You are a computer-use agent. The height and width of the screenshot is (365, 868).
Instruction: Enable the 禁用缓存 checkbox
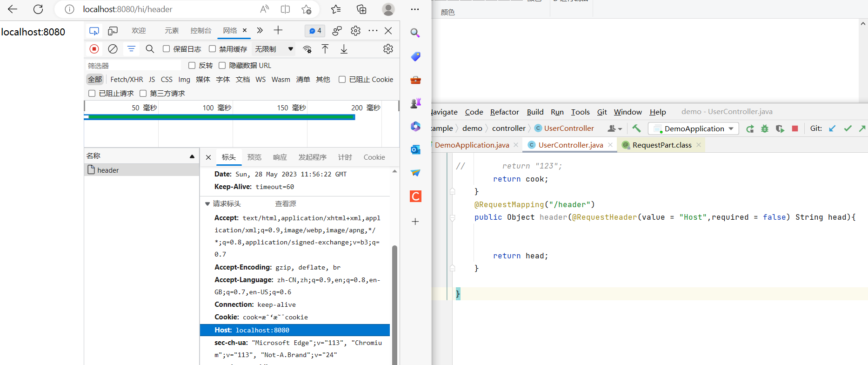click(212, 49)
